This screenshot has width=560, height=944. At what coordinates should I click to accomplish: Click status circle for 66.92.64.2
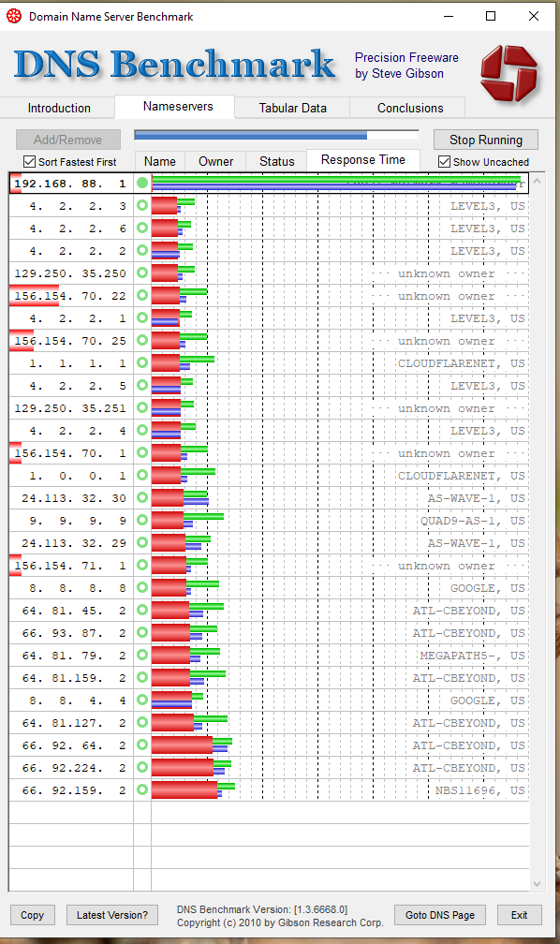[142, 745]
